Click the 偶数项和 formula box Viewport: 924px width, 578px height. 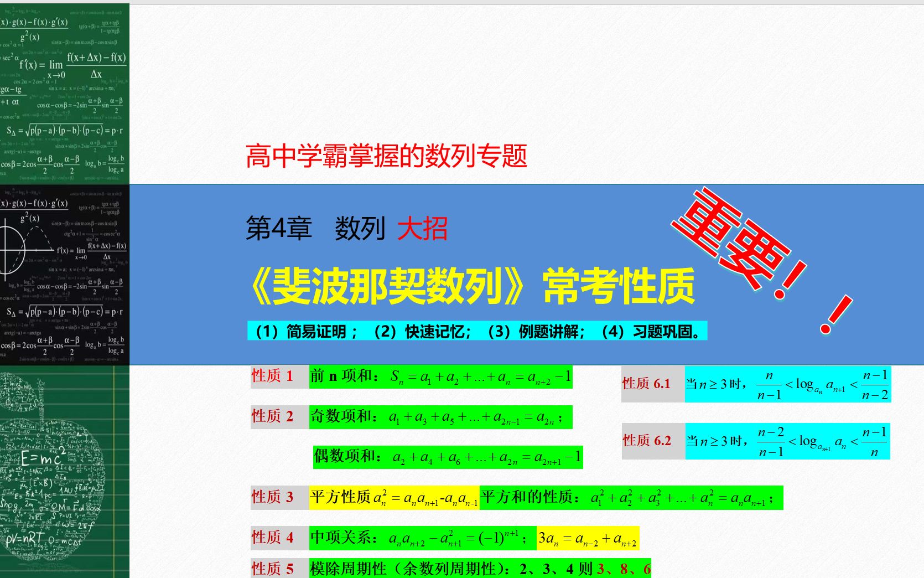pyautogui.click(x=448, y=457)
